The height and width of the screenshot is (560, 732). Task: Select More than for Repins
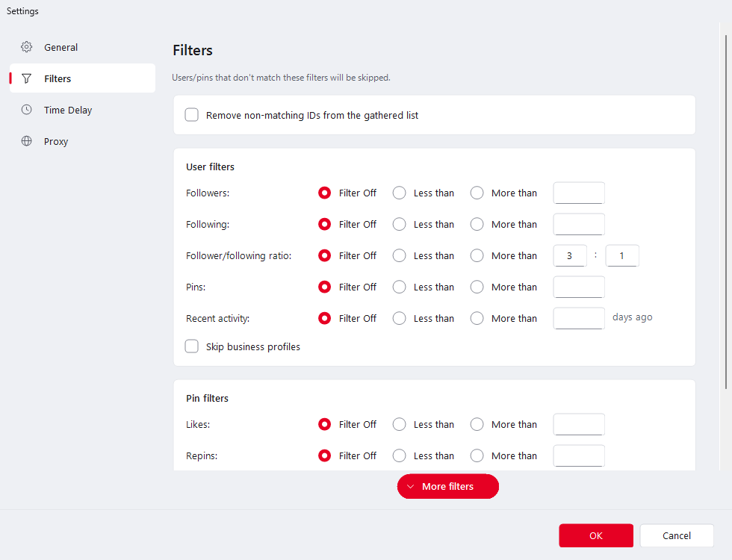coord(477,455)
